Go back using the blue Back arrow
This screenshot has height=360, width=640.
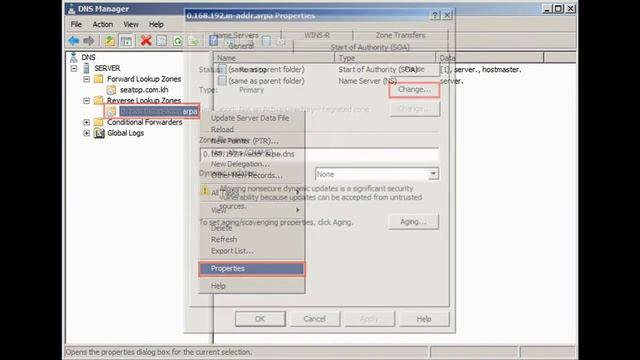click(73, 40)
